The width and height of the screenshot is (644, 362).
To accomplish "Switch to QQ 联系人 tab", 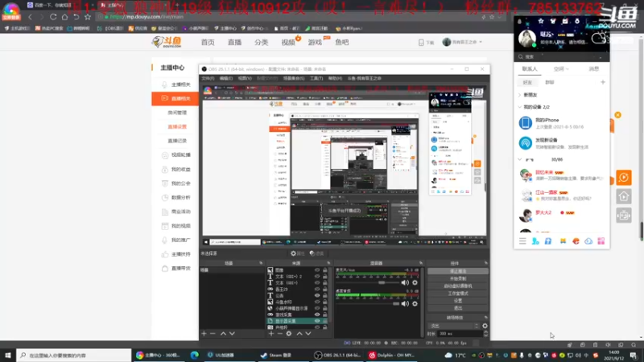I will click(x=530, y=69).
